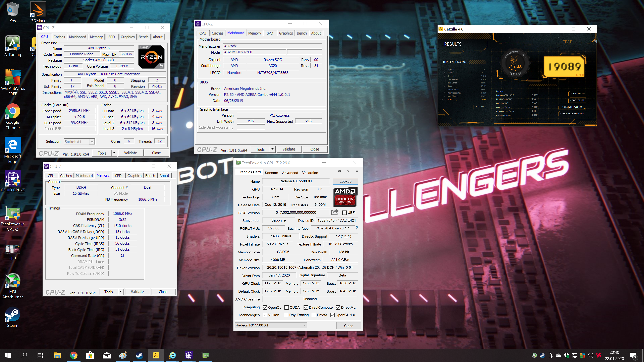Open the volume control in system tray

(591, 355)
